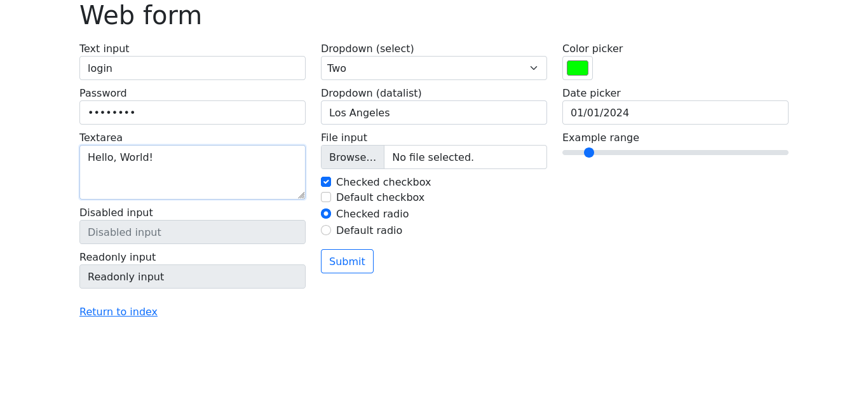Screen dimensions: 868x403
Task: Click the Submit button
Action: pyautogui.click(x=347, y=261)
